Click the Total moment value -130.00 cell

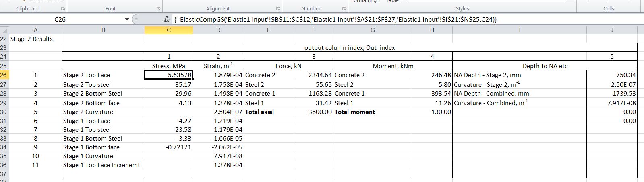pyautogui.click(x=432, y=112)
